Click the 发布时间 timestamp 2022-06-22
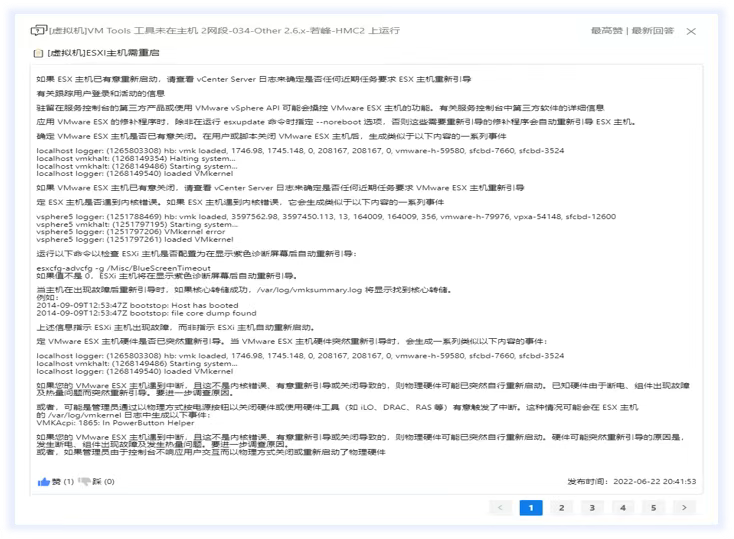The width and height of the screenshot is (734, 539). tap(659, 481)
